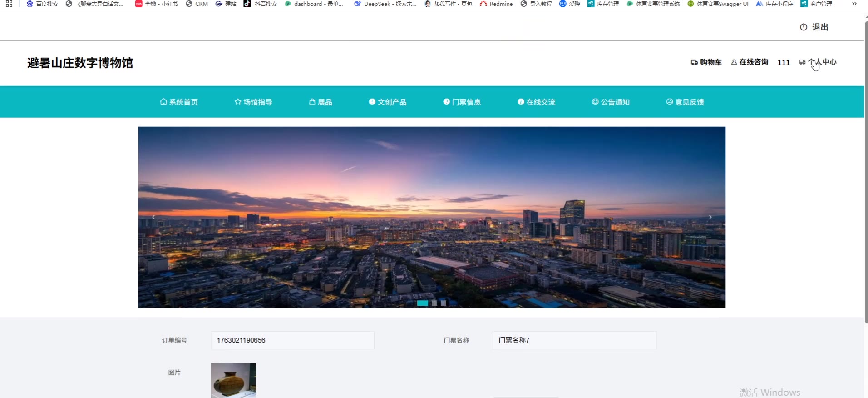
Task: Open 在线咨询 online consultation
Action: [x=750, y=62]
